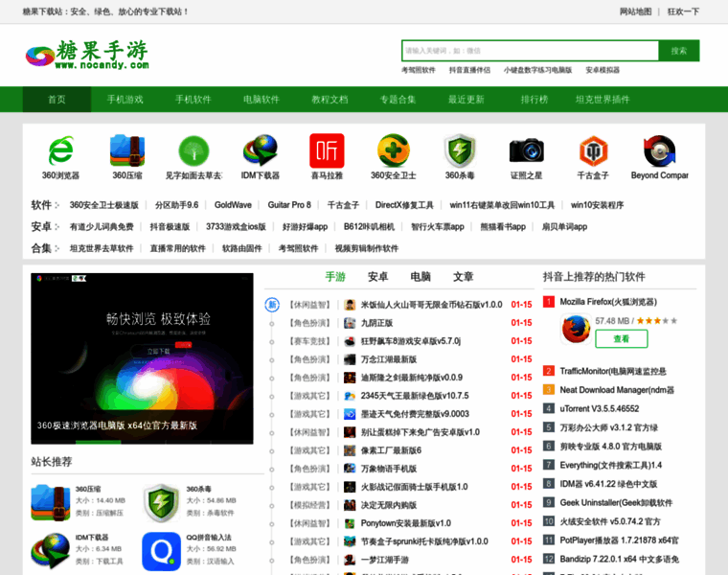Open 视频剪辑制作软件 collection link

point(367,248)
